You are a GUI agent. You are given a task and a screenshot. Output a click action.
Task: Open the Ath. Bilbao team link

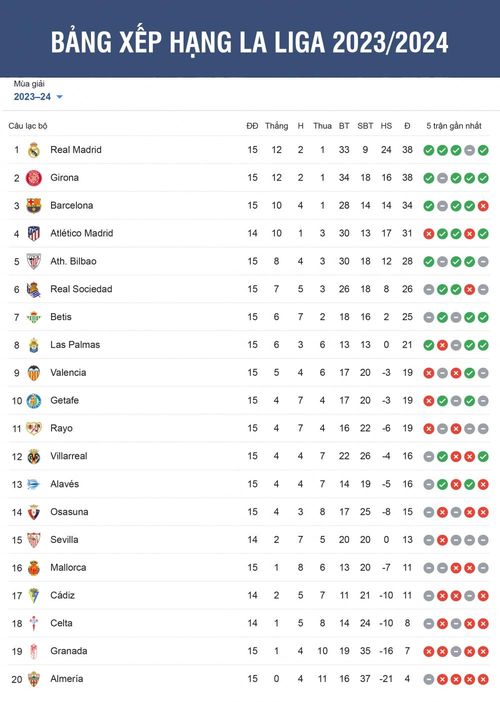[73, 261]
